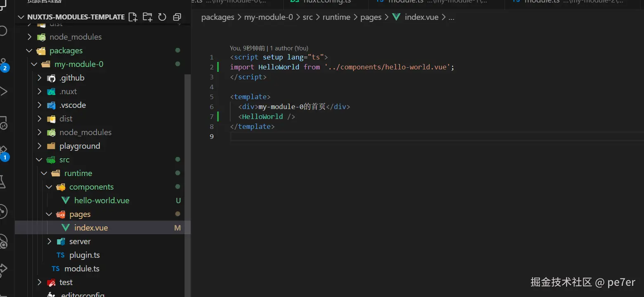Open hello-world.vue file name in tree
This screenshot has width=644, height=297.
tap(102, 201)
